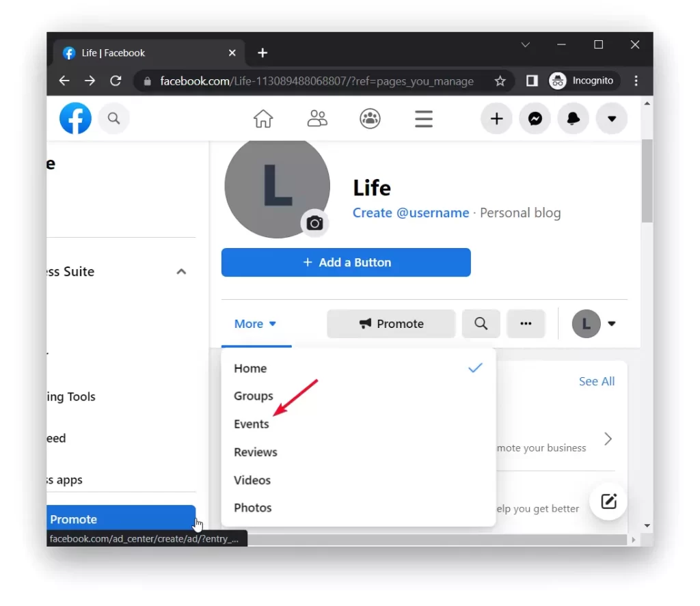Image resolution: width=700 pixels, height=606 pixels.
Task: Open the tab search chevron
Action: [526, 44]
